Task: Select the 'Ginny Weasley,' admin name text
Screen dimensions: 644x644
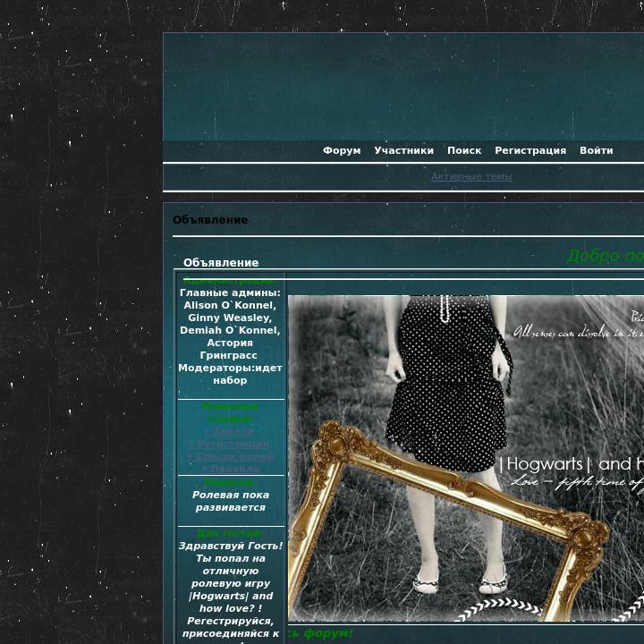Action: [x=230, y=318]
